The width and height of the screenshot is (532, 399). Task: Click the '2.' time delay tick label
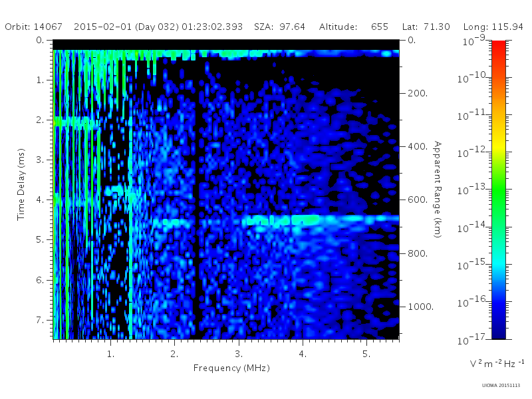(x=40, y=120)
